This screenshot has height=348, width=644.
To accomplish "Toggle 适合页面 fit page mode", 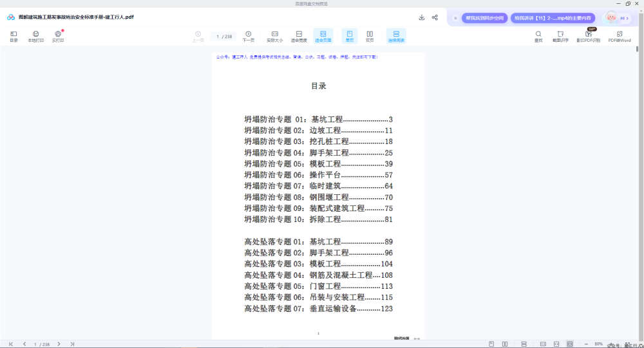I will coord(323,36).
